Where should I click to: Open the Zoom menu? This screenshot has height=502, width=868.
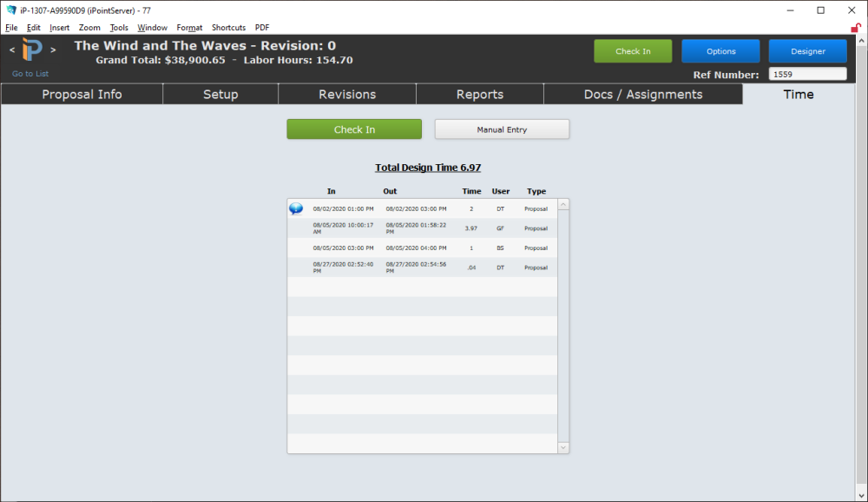(x=89, y=27)
